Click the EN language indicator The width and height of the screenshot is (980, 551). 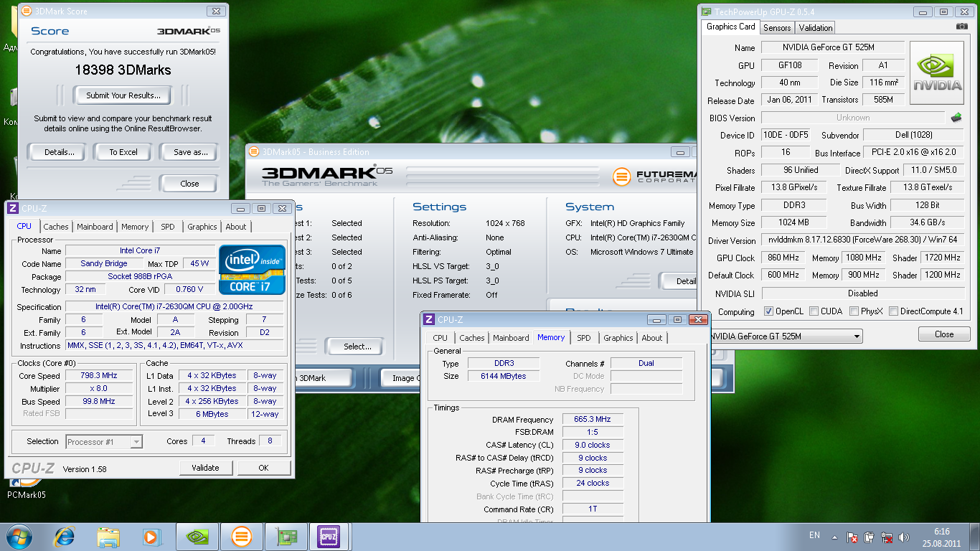[x=814, y=535]
